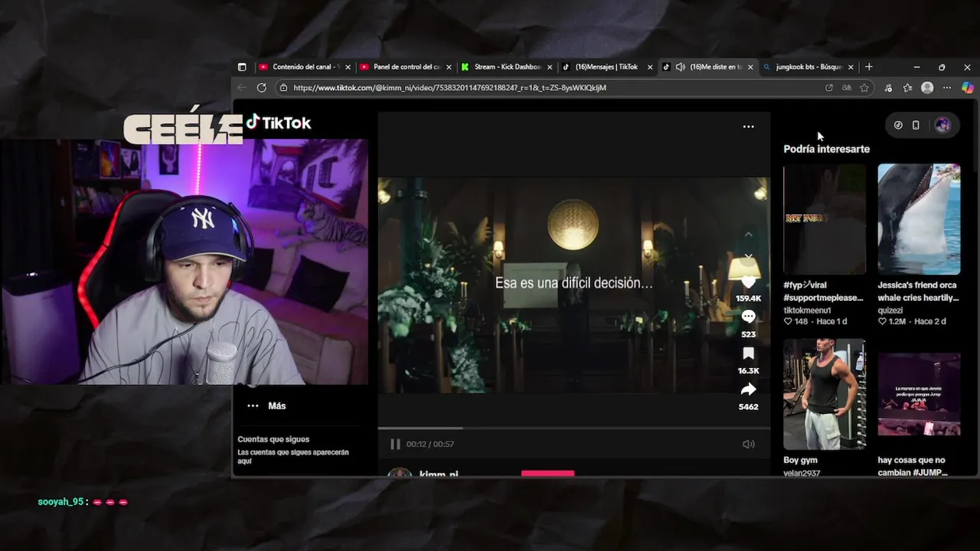Image resolution: width=980 pixels, height=551 pixels.
Task: Open the hay cosas que no cambian thumbnail
Action: [919, 394]
